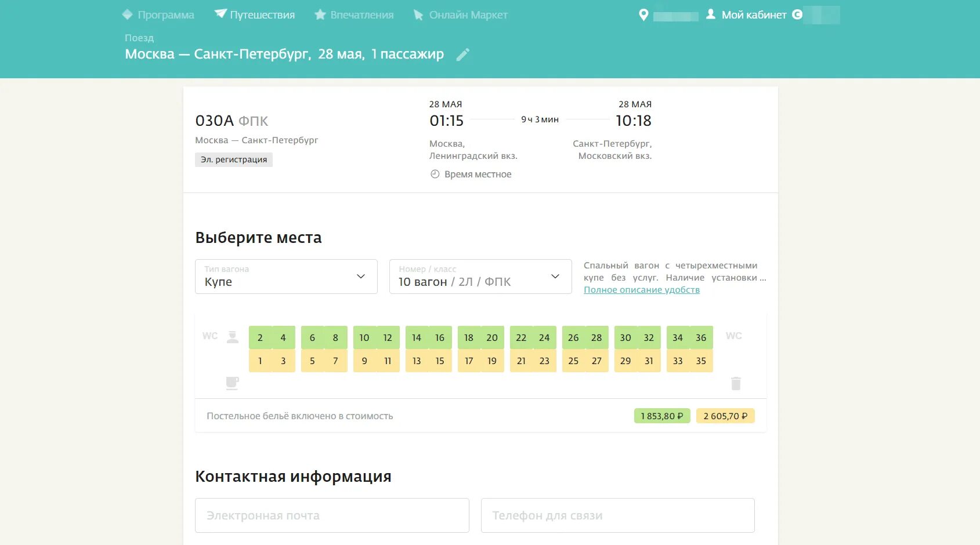The image size is (980, 545).
Task: Select upper seat 8
Action: tap(335, 337)
